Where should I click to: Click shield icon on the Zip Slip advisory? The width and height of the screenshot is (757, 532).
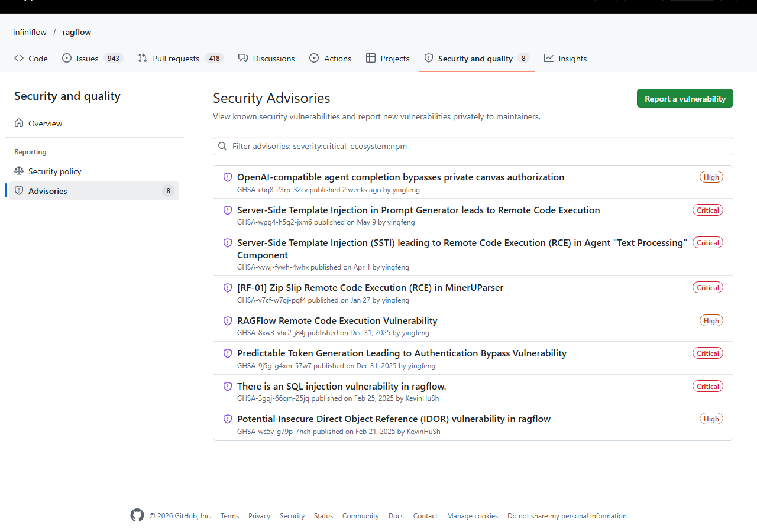pos(228,288)
